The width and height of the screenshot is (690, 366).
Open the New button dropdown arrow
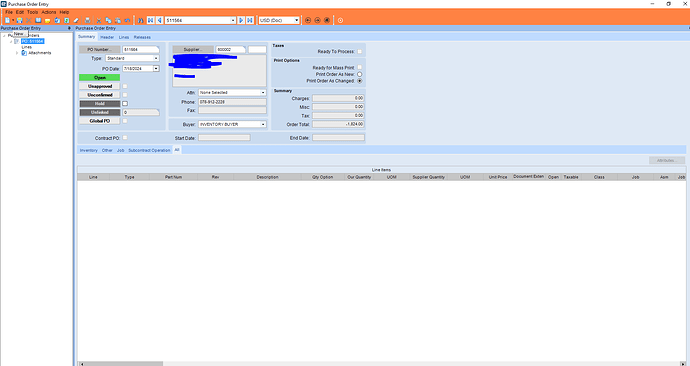pyautogui.click(x=13, y=20)
